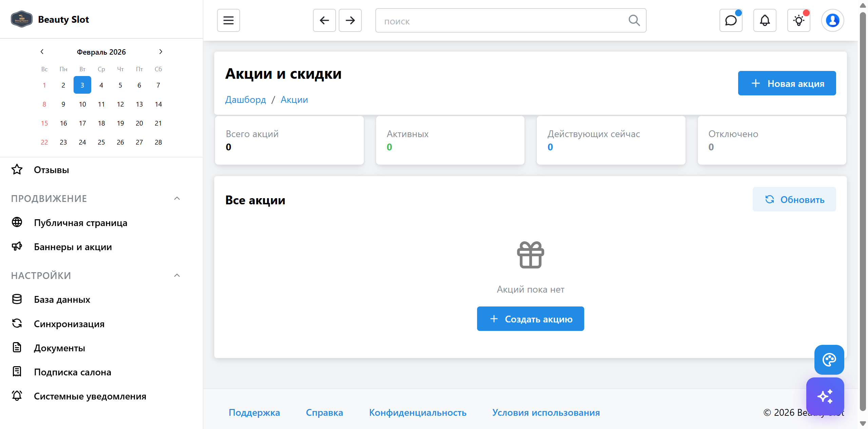
Task: Collapse the НАСТРОЙКИ section
Action: (x=177, y=276)
